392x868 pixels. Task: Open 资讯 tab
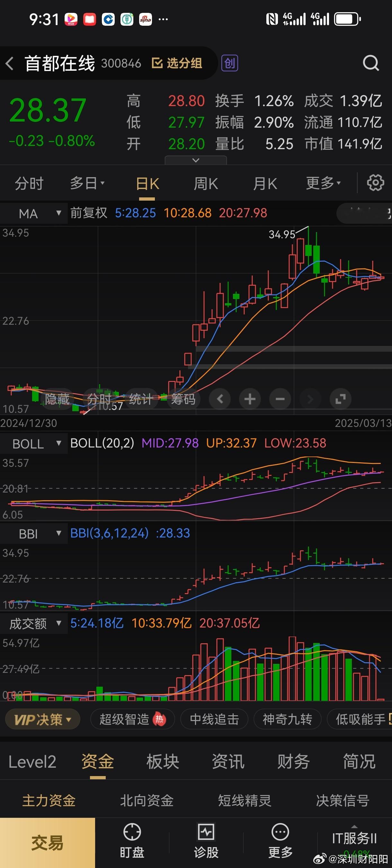click(228, 762)
